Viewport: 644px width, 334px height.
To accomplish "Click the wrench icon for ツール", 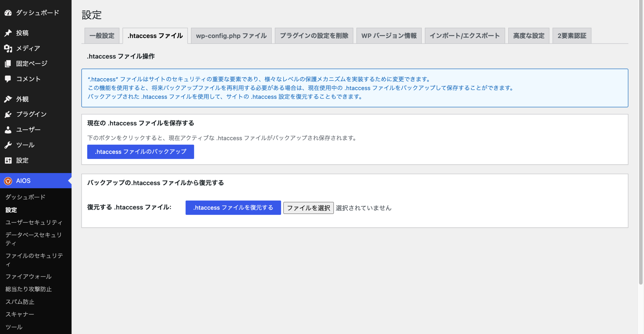I will coord(8,145).
